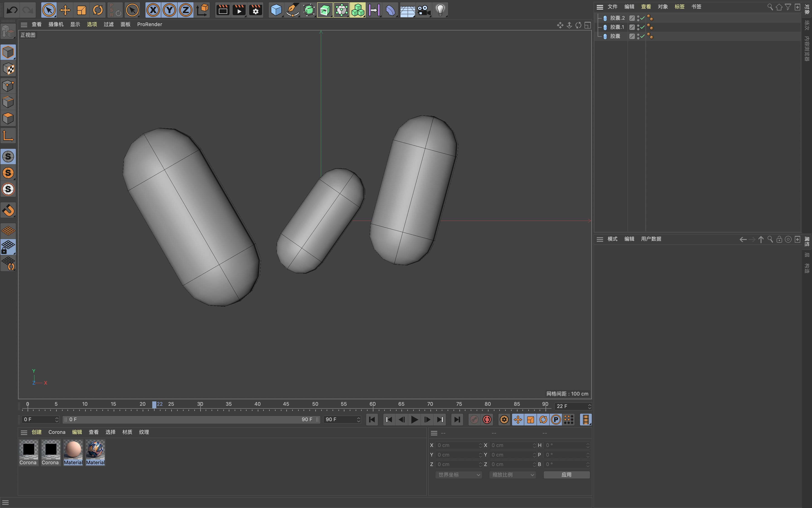Select the Live Selection tool
812x508 pixels.
pyautogui.click(x=49, y=10)
